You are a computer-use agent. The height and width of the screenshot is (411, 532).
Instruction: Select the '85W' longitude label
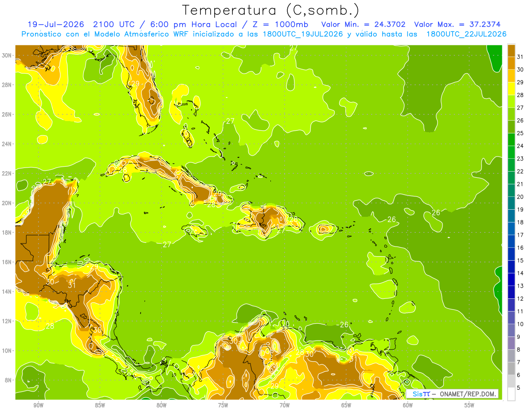point(100,406)
